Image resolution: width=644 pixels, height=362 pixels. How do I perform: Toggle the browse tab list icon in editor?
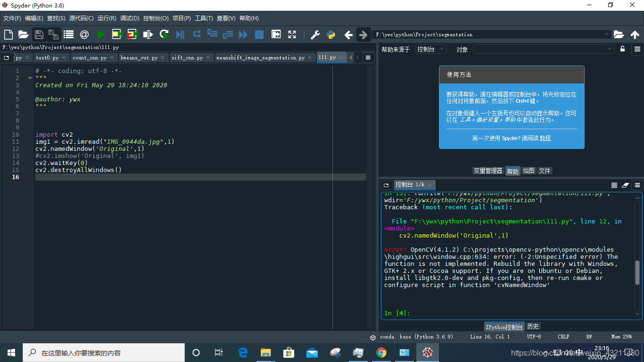[x=7, y=57]
